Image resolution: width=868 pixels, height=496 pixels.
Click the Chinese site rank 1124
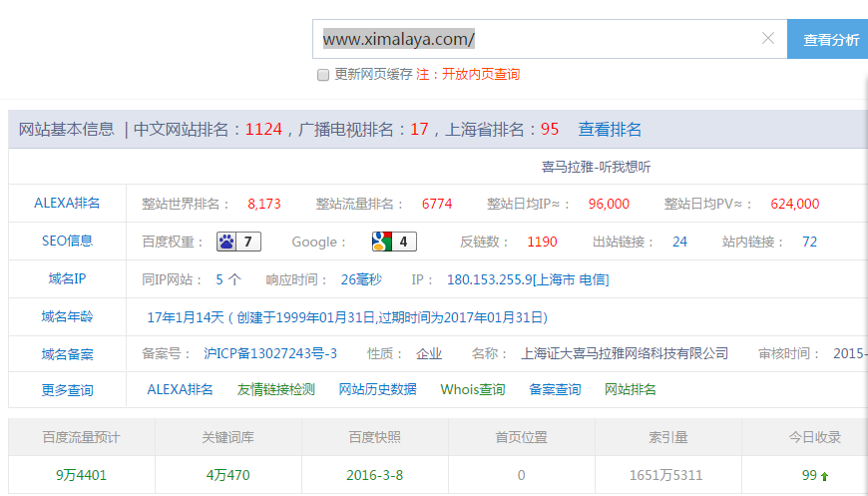(263, 130)
